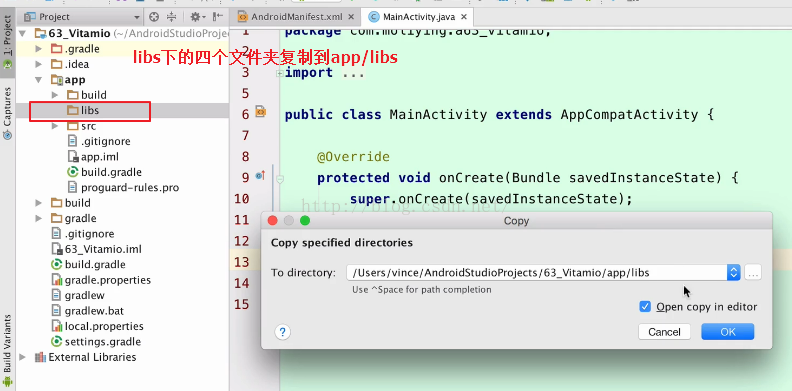The width and height of the screenshot is (792, 391).
Task: Collapse the onCreate method fold marker
Action: 280,178
